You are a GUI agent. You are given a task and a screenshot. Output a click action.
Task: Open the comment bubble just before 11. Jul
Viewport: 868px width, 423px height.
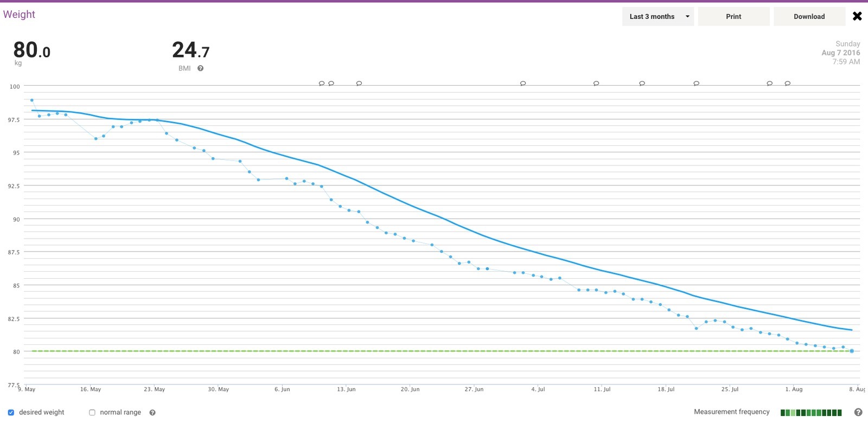click(596, 84)
